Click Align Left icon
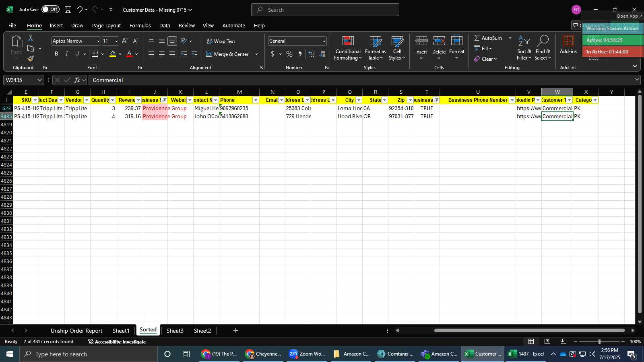The height and width of the screenshot is (362, 644). [151, 54]
